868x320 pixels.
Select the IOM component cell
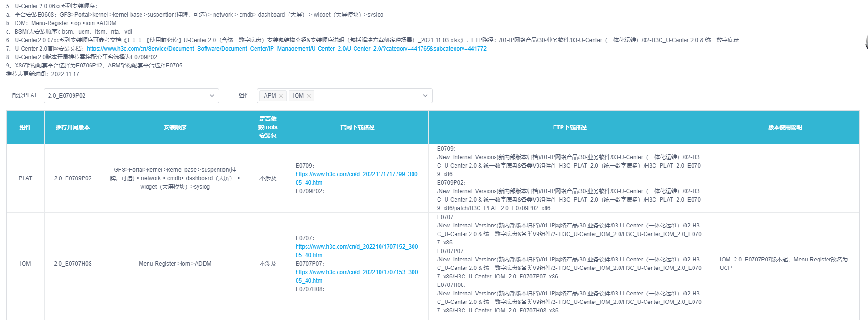(25, 264)
